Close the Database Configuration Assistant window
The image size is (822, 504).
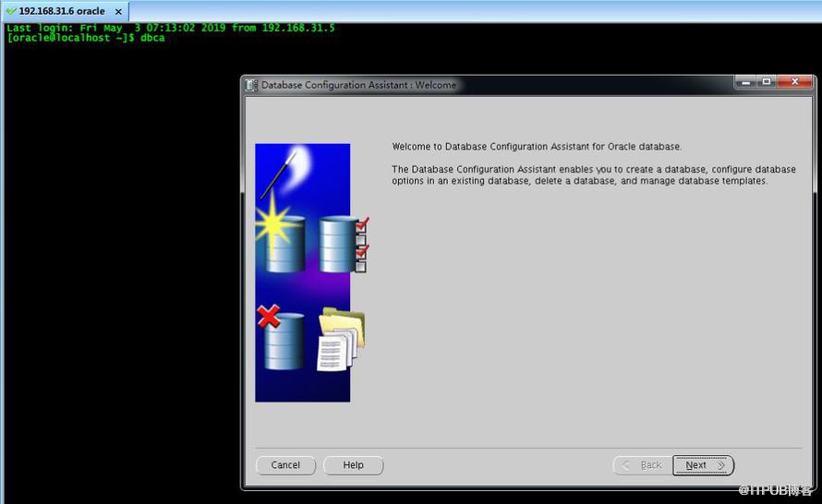click(x=794, y=82)
